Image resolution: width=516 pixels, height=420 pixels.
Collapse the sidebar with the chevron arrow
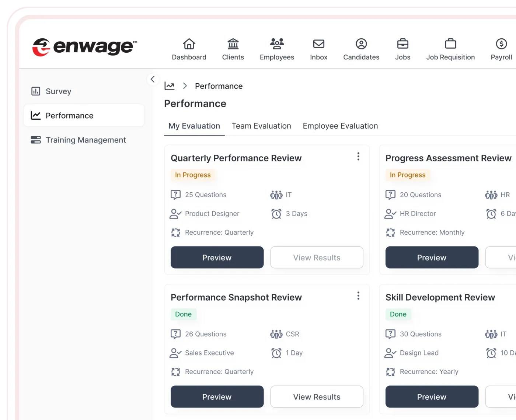click(x=153, y=79)
